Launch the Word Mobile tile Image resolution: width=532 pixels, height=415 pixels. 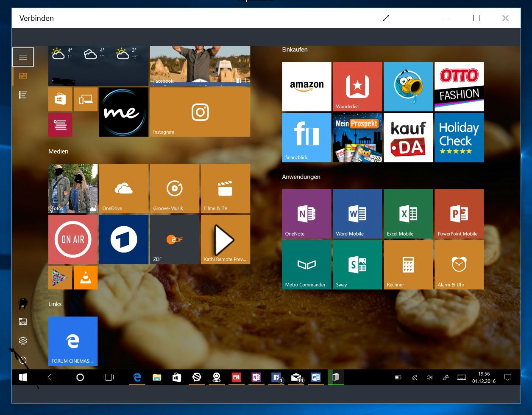click(x=357, y=214)
